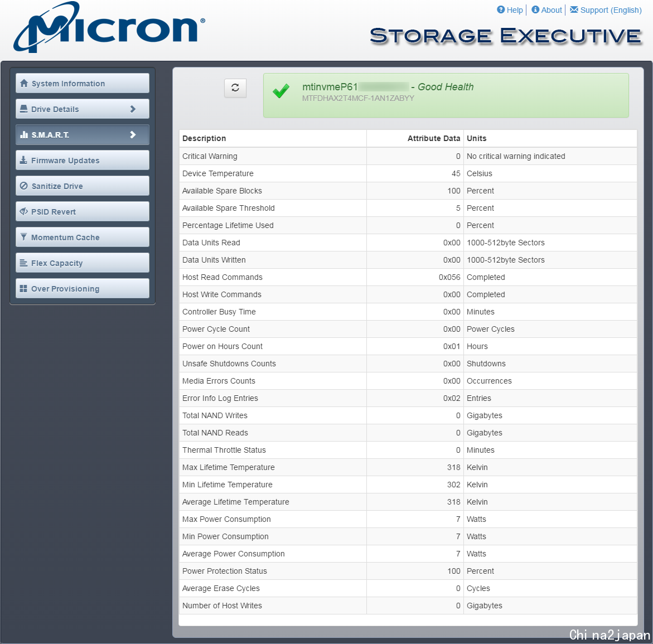Select the Number of Host Writes label
This screenshot has height=644, width=653.
pyautogui.click(x=222, y=606)
